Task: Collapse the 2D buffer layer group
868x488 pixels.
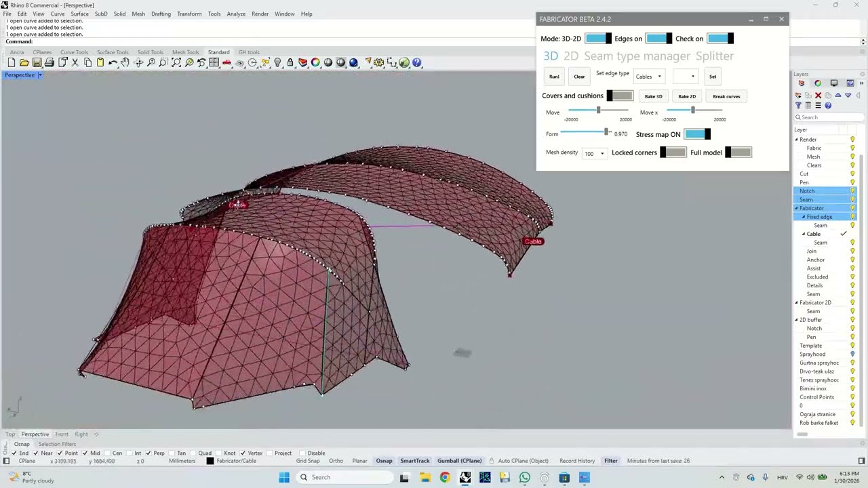Action: pos(797,320)
